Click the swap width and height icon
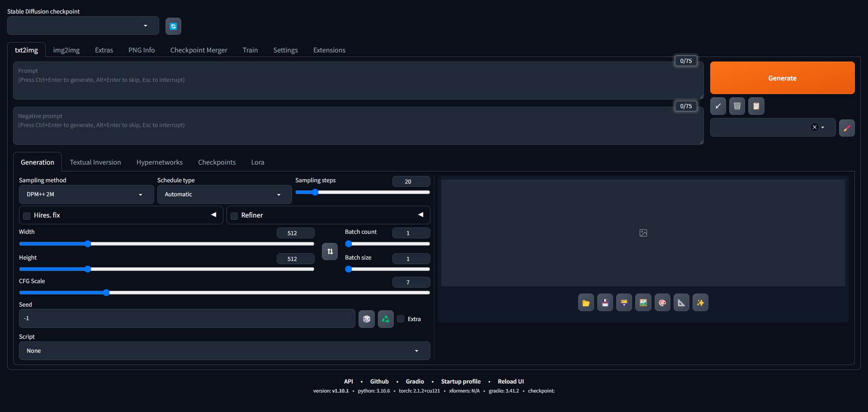This screenshot has width=868, height=412. [x=330, y=251]
